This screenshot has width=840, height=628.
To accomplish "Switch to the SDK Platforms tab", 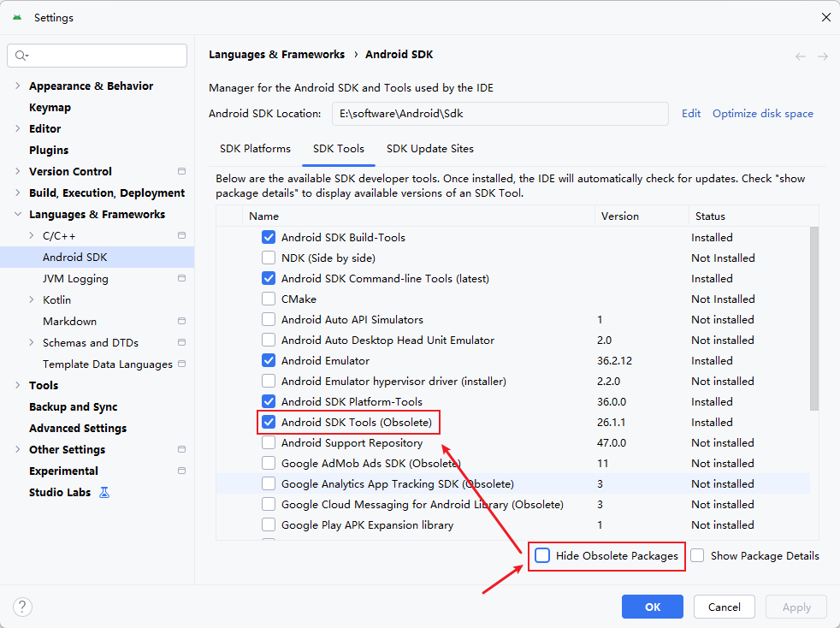I will tap(255, 149).
